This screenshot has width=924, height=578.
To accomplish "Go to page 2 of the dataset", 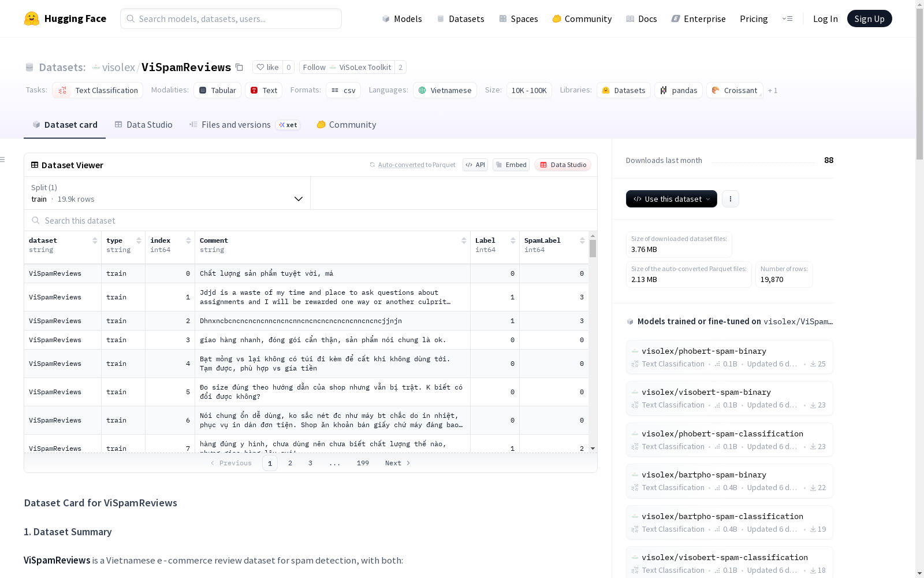I will coord(290,463).
